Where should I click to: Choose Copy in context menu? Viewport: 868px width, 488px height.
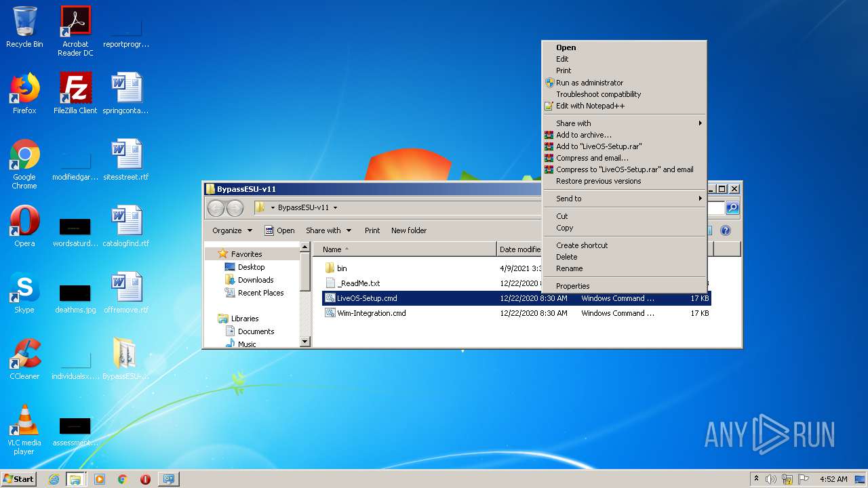pyautogui.click(x=624, y=228)
